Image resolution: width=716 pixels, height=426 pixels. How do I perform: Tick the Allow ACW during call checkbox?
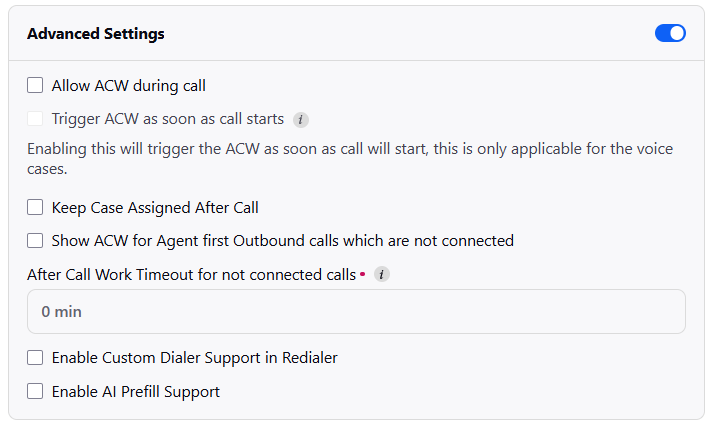[x=35, y=85]
